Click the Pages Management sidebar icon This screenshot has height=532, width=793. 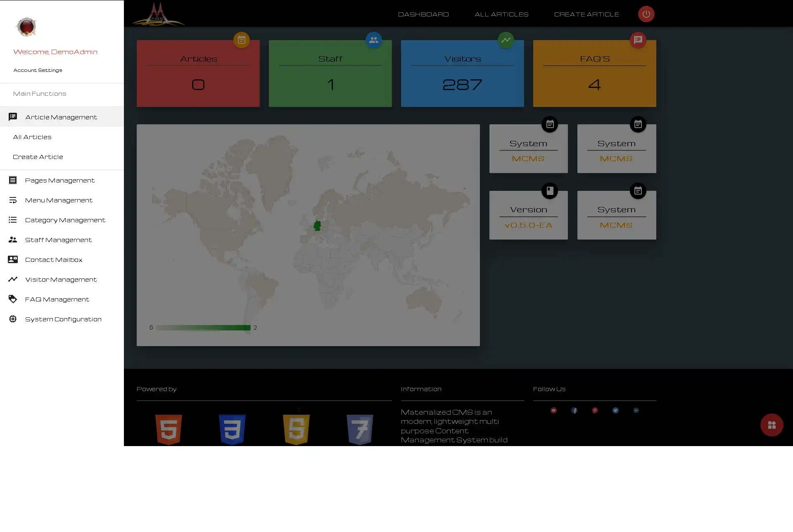click(12, 180)
